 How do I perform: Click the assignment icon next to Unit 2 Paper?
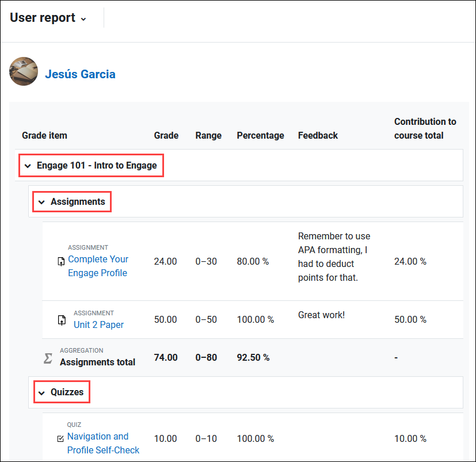click(61, 320)
